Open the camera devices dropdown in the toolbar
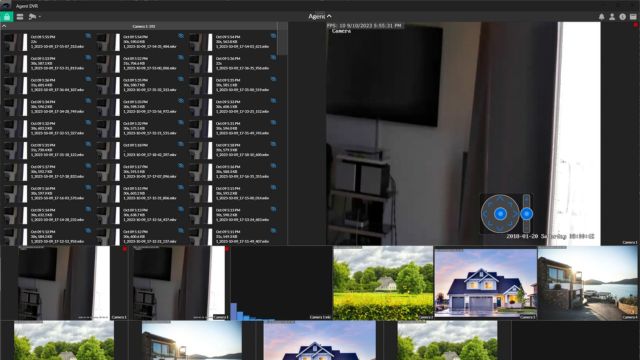 point(34,17)
